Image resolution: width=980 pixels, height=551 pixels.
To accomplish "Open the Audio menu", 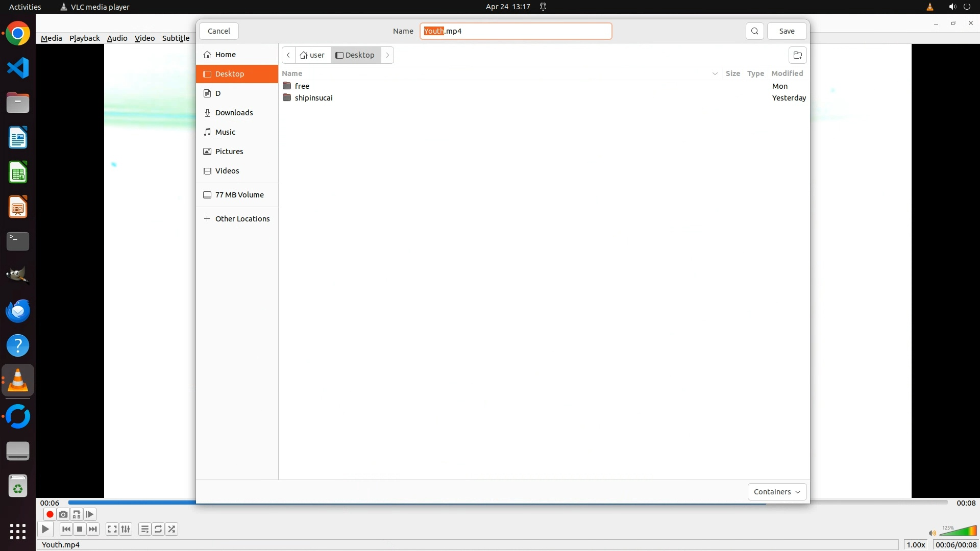I will (x=117, y=38).
